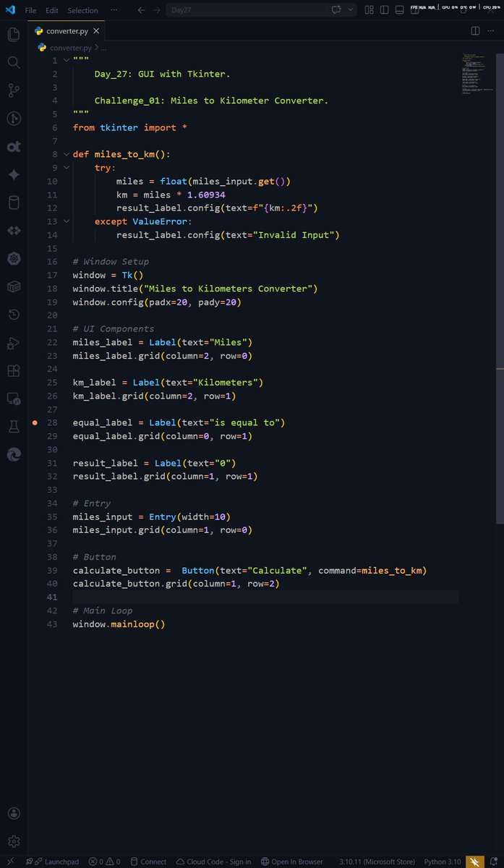
Task: Open the Extensions view
Action: [13, 370]
